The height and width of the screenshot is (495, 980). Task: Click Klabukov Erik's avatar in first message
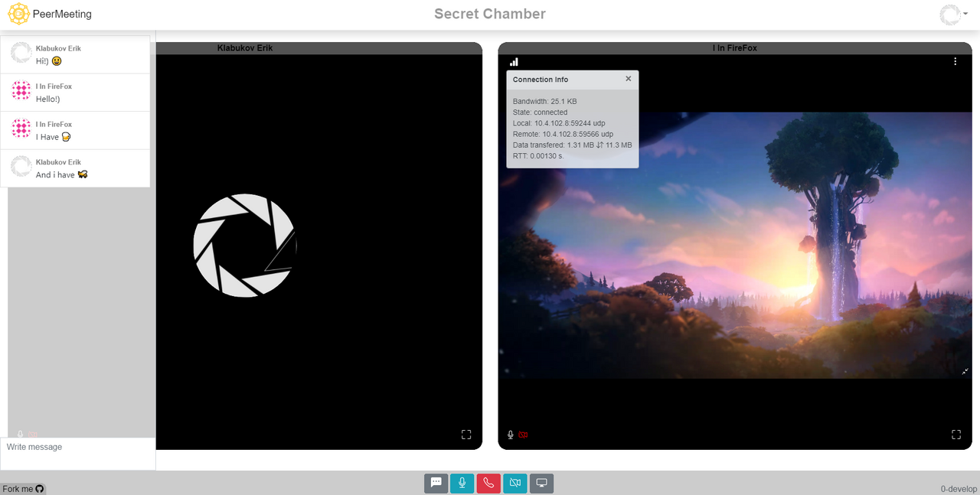[21, 53]
